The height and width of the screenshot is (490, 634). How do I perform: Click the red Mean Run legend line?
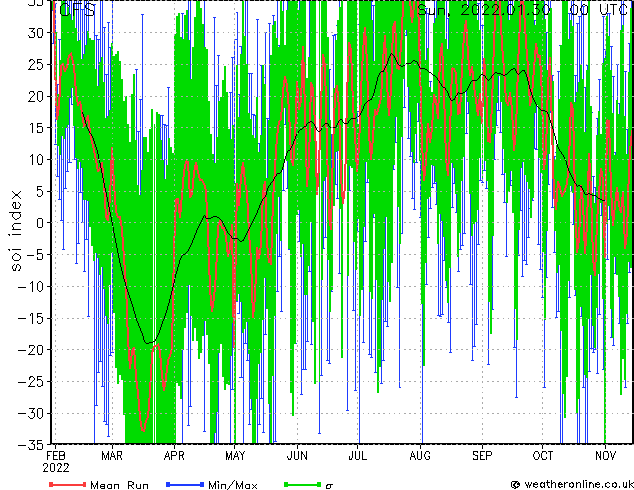coord(68,484)
